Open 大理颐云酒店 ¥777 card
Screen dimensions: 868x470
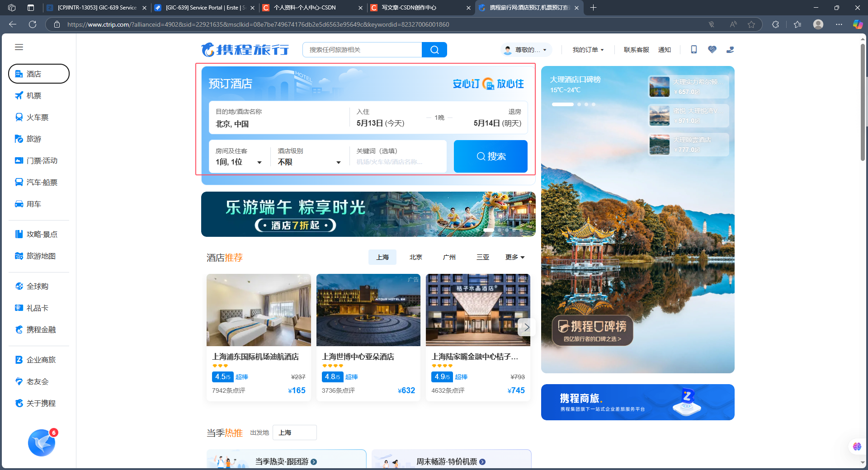point(689,145)
